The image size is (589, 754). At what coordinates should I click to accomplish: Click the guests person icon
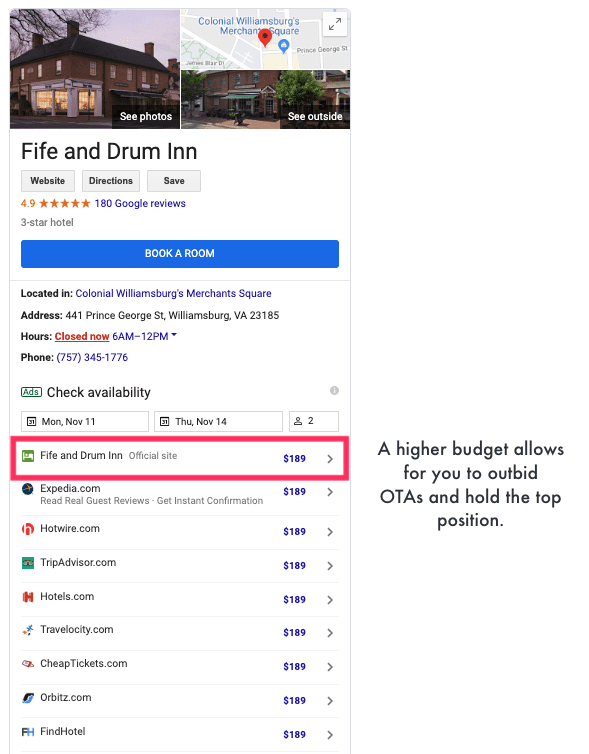click(298, 421)
